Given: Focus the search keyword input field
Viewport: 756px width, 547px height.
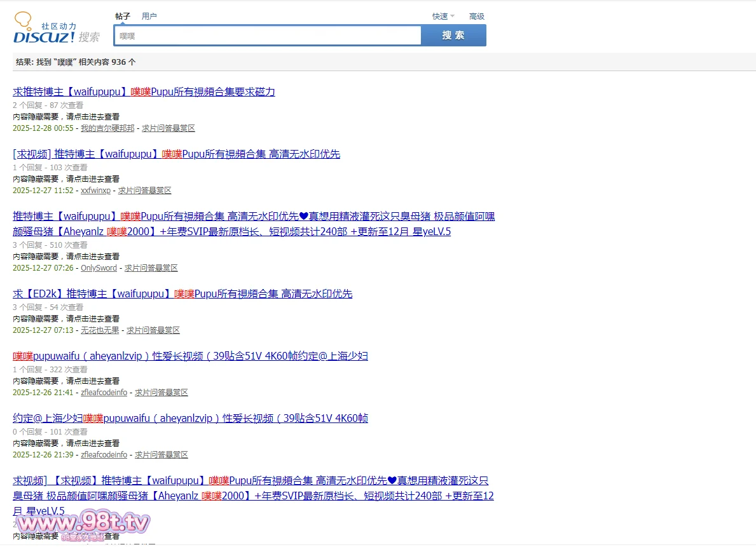Looking at the screenshot, I should [x=267, y=36].
